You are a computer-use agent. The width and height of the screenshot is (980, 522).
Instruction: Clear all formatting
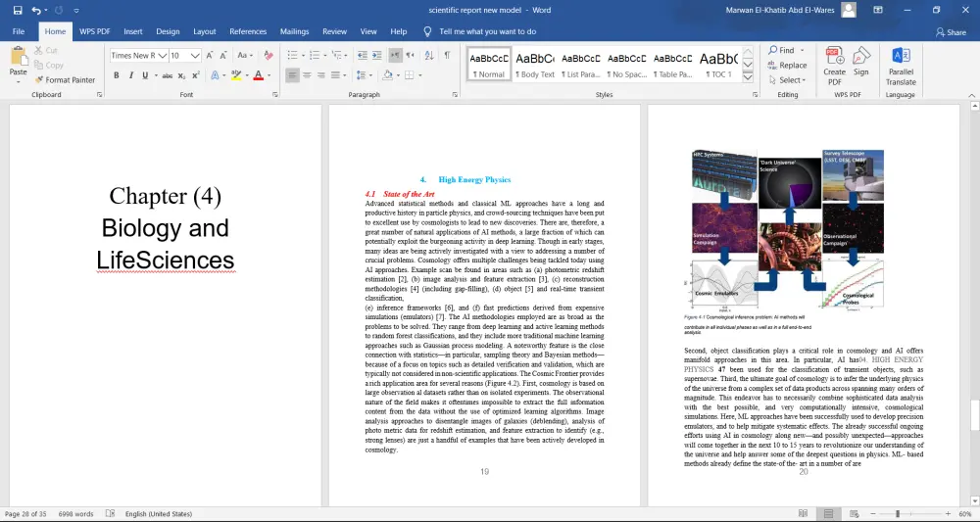tap(269, 56)
